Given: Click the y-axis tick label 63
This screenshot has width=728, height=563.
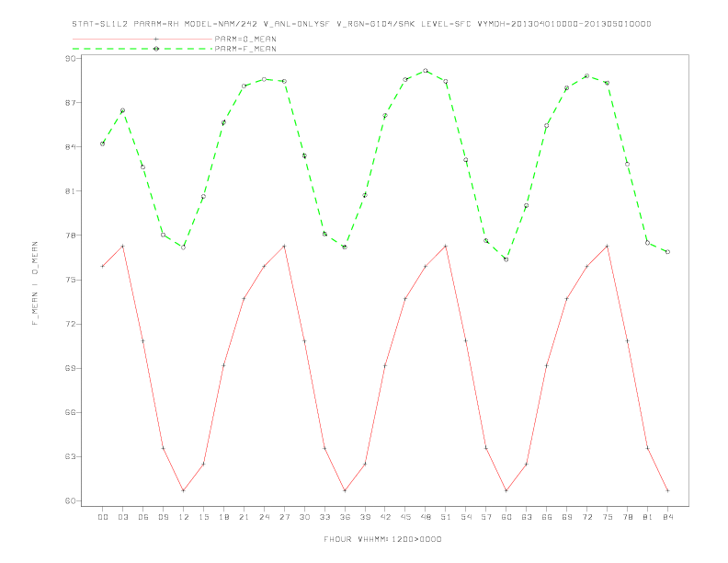Looking at the screenshot, I should (71, 456).
